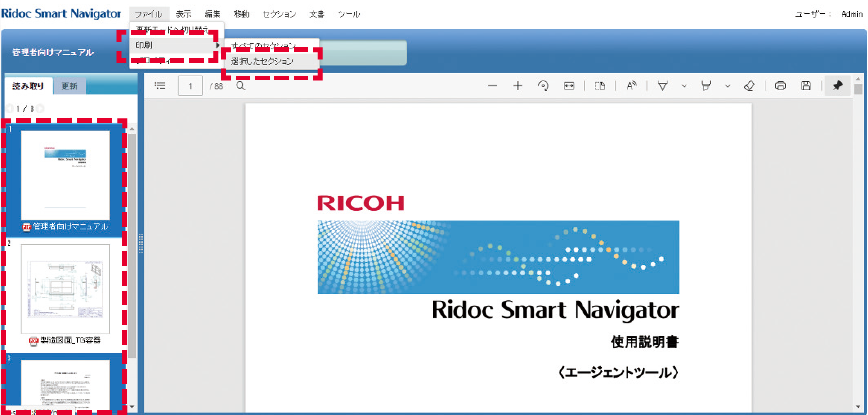Click the fit-to-width icon

pos(569,86)
